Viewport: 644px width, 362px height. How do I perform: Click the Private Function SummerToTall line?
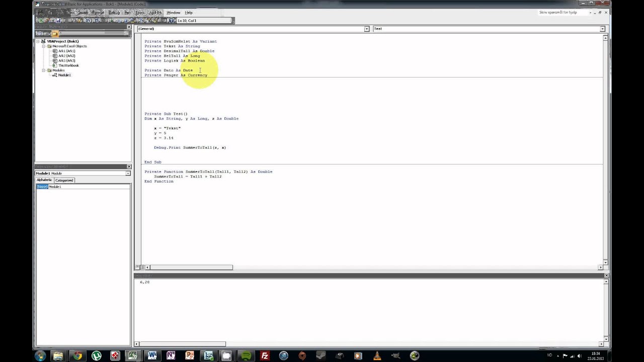coord(208,171)
